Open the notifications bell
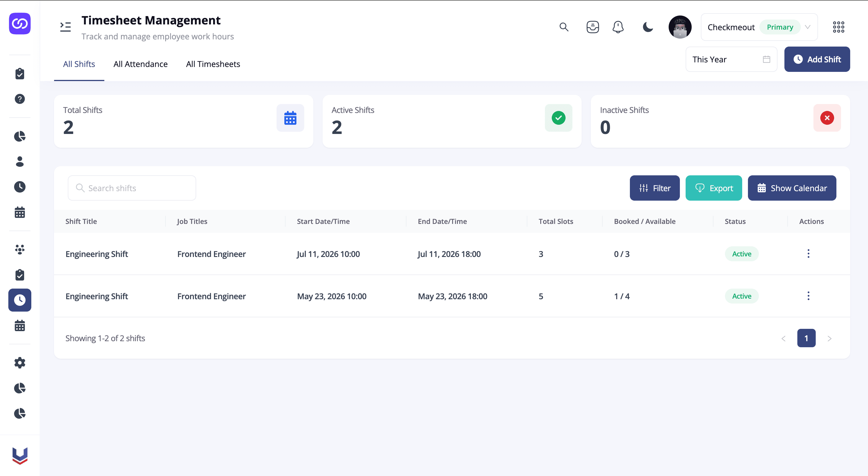Screen dimensions: 868x476 (x=618, y=27)
